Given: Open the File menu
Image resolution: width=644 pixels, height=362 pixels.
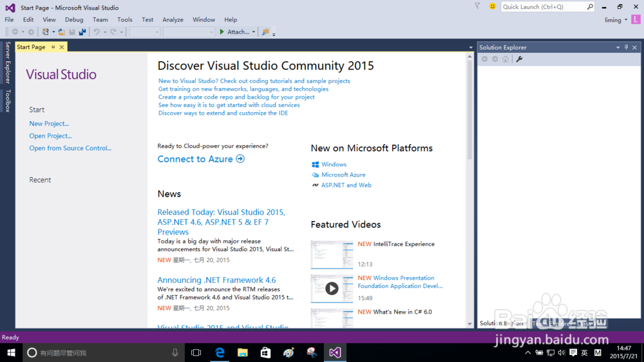Looking at the screenshot, I should pos(9,20).
